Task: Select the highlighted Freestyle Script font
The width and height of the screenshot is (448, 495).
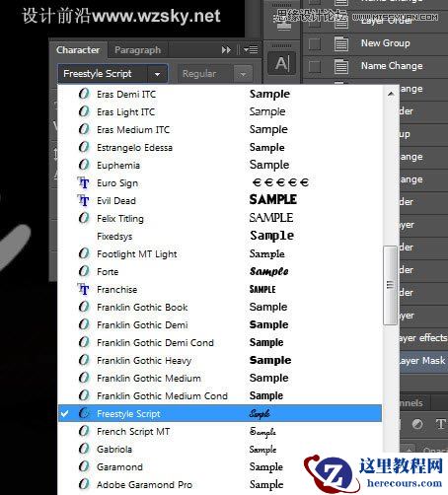Action: [220, 413]
